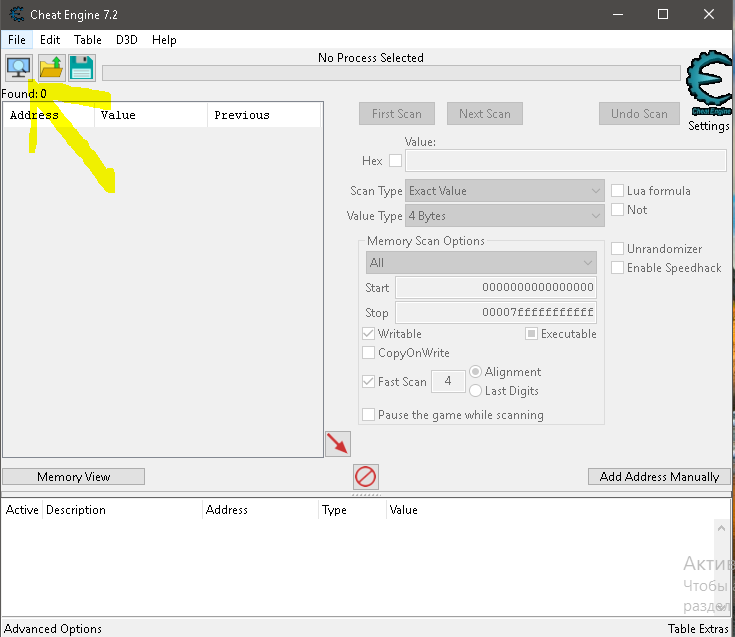The width and height of the screenshot is (735, 637).
Task: Open the Value Type dropdown
Action: point(505,216)
